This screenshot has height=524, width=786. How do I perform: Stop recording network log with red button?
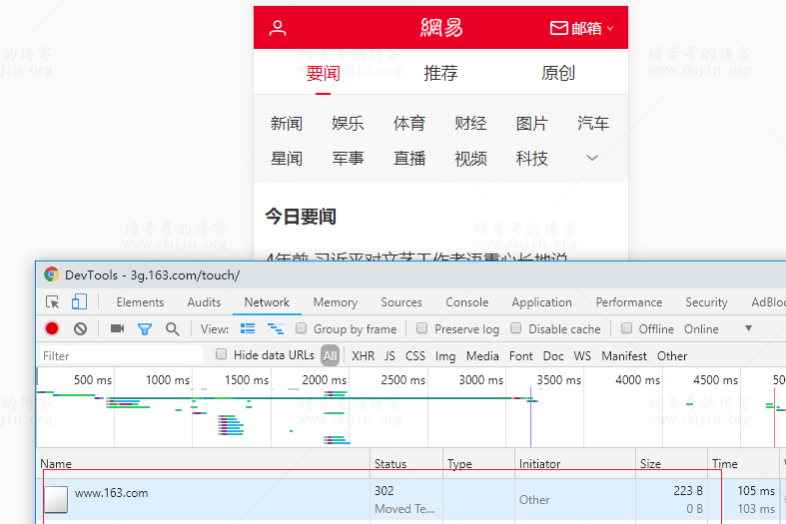(x=52, y=329)
